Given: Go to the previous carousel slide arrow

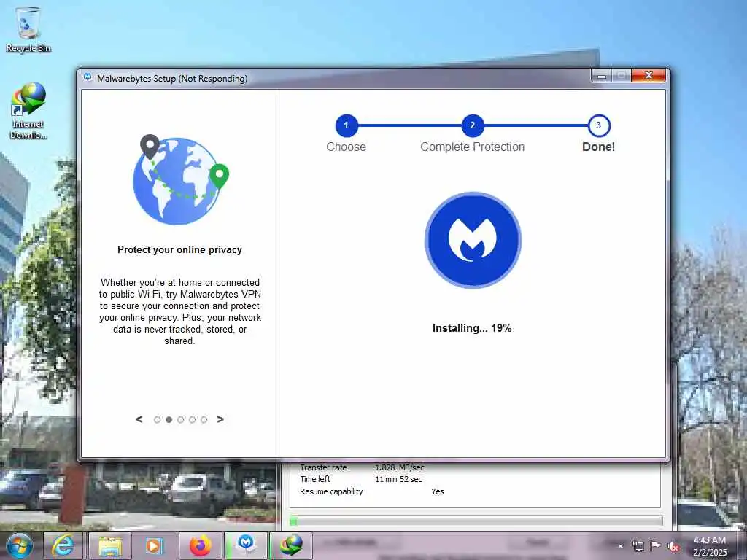Looking at the screenshot, I should (x=139, y=419).
